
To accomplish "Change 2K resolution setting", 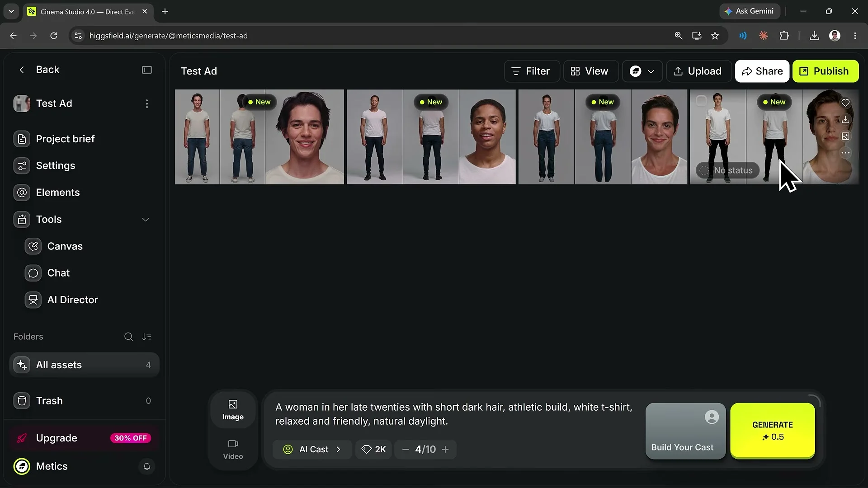I will click(x=373, y=450).
